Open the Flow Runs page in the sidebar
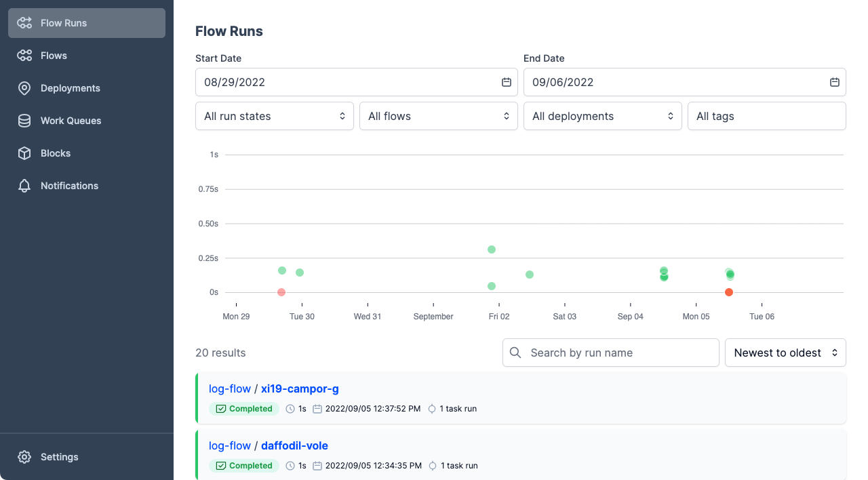The image size is (868, 480). coord(87,23)
